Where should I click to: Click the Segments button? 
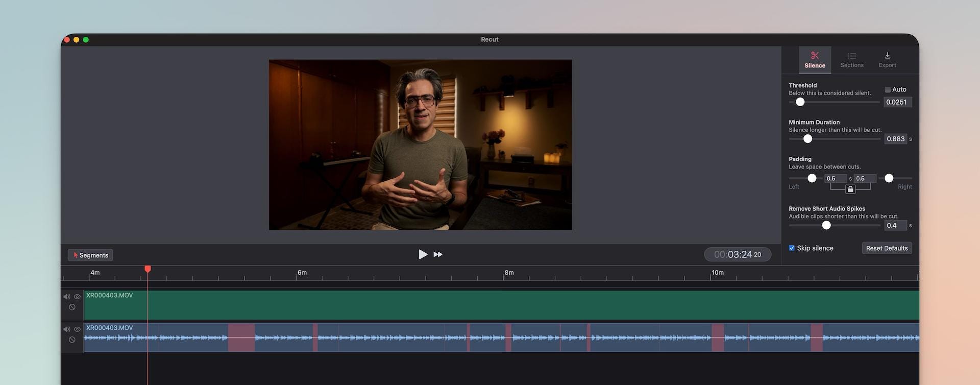click(90, 255)
